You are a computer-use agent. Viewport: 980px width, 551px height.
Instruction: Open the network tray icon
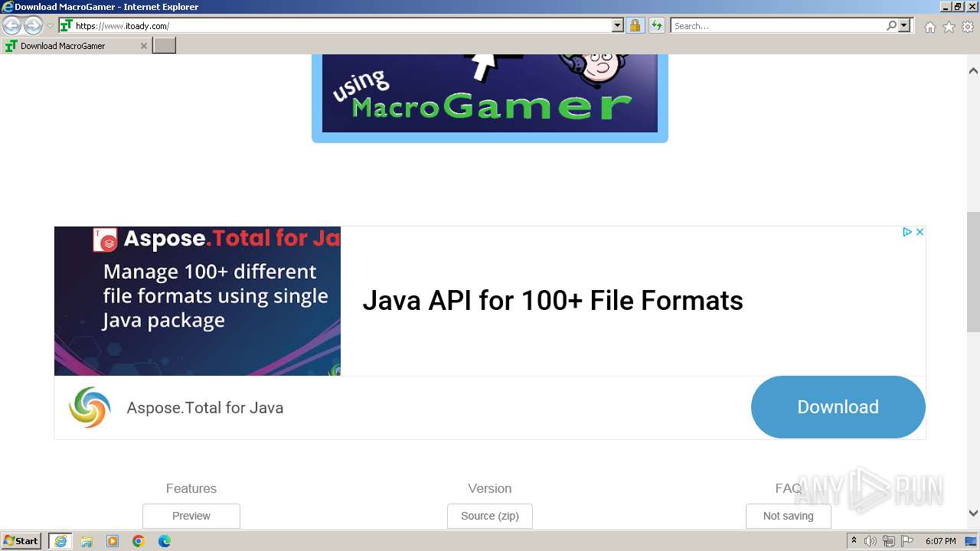(888, 541)
